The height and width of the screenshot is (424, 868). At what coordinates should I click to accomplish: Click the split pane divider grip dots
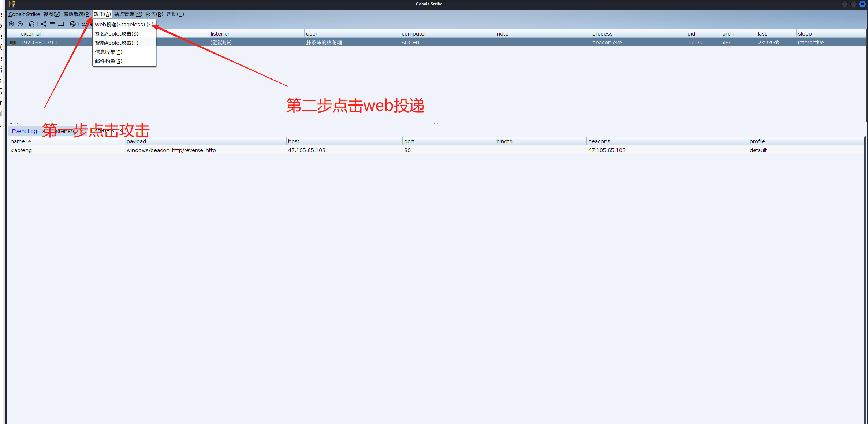pyautogui.click(x=436, y=123)
